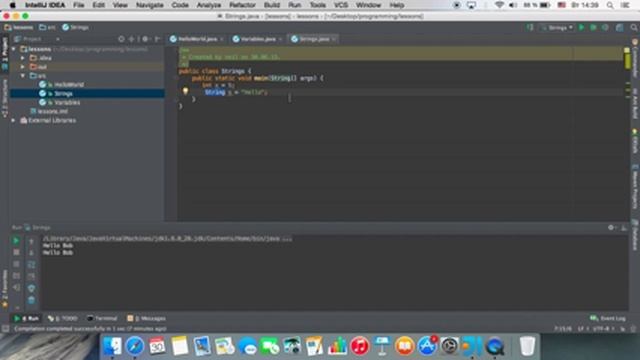
Task: Click the collapse-all icon in Project panel header
Action: (x=131, y=39)
